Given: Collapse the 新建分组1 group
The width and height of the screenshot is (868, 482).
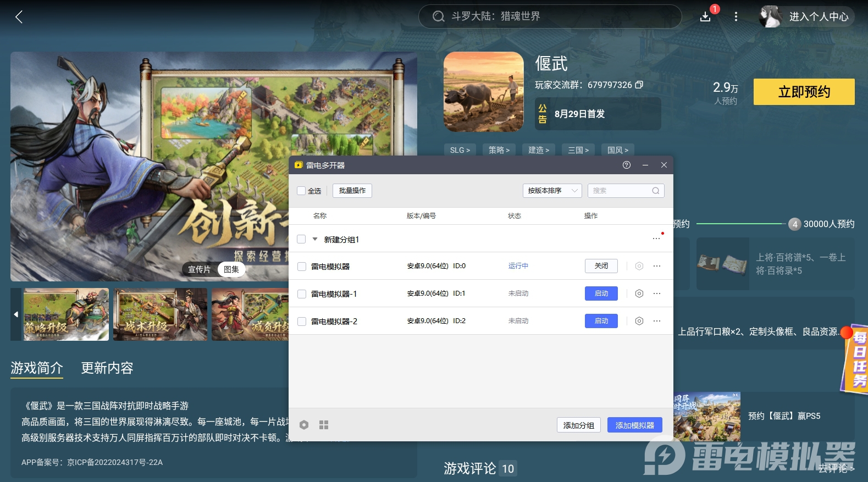Looking at the screenshot, I should coord(315,239).
